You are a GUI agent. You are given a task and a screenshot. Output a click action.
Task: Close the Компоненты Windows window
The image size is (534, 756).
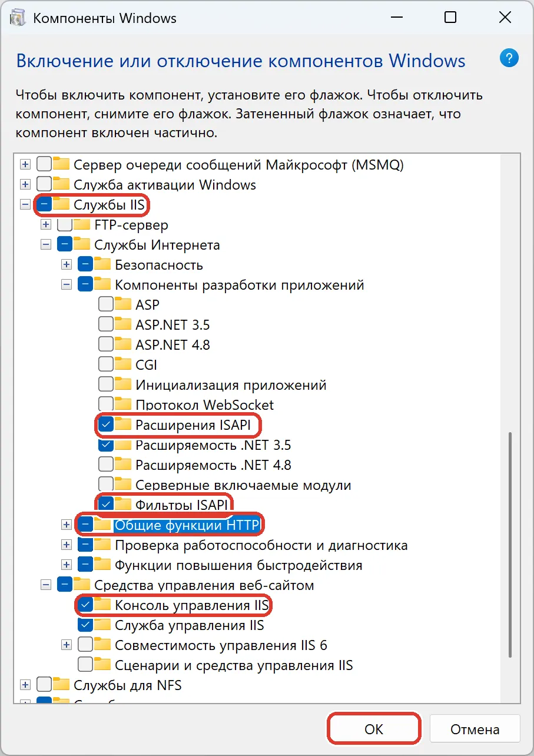pyautogui.click(x=505, y=18)
